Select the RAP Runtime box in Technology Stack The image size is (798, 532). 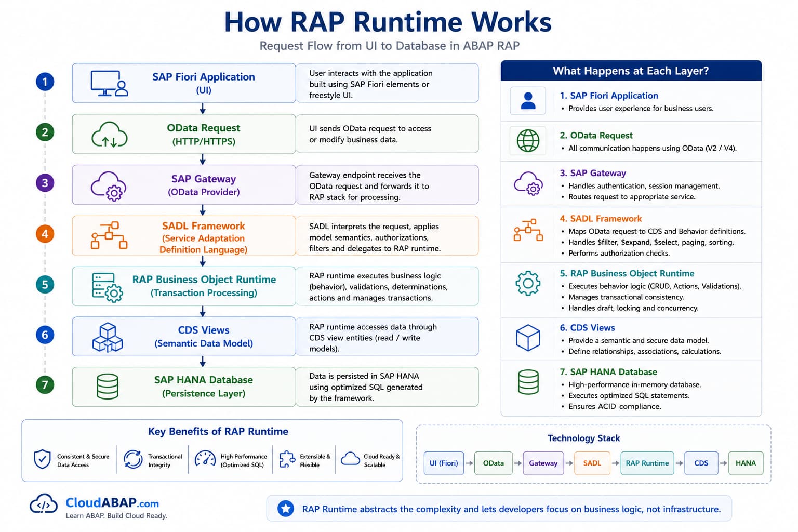point(647,463)
